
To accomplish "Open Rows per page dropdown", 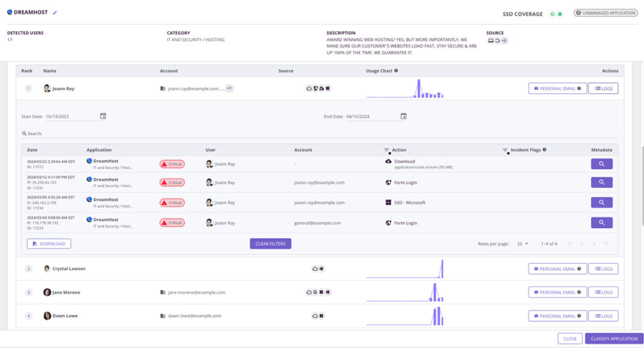I will 523,244.
